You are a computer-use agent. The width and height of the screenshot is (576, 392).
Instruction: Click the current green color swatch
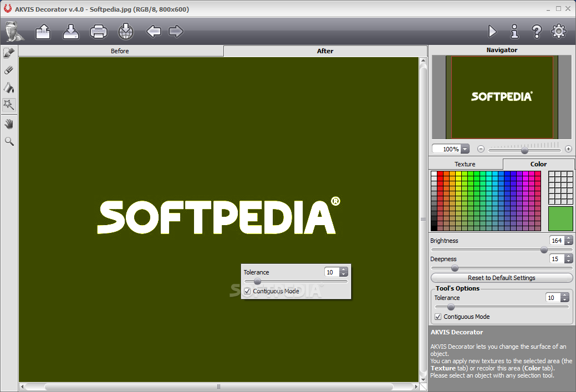tap(560, 218)
